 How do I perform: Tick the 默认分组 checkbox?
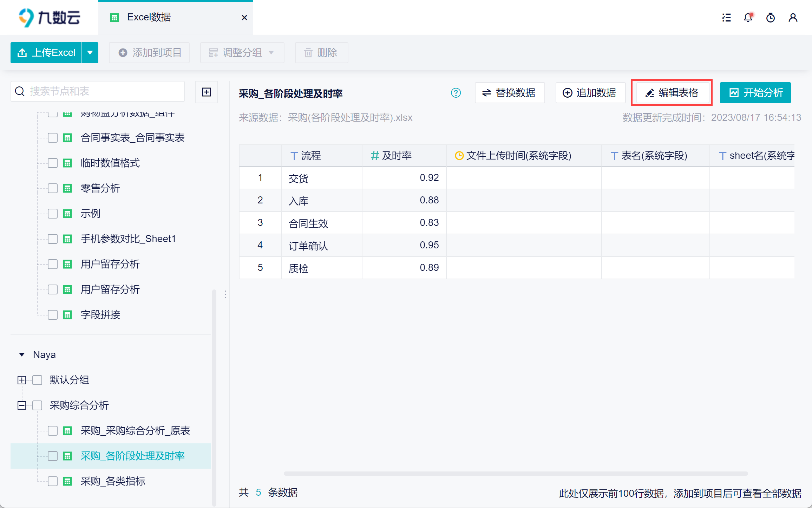pyautogui.click(x=37, y=380)
